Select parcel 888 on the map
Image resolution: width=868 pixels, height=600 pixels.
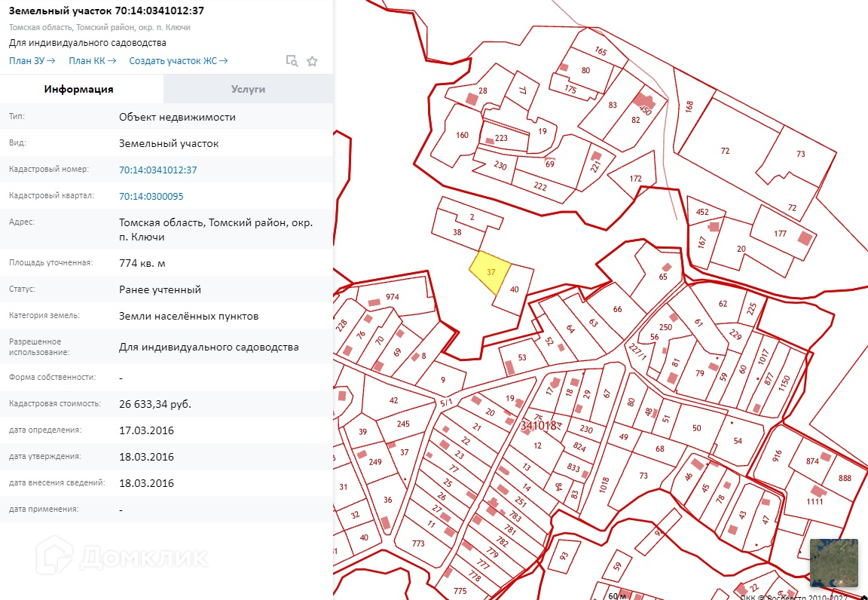[845, 478]
